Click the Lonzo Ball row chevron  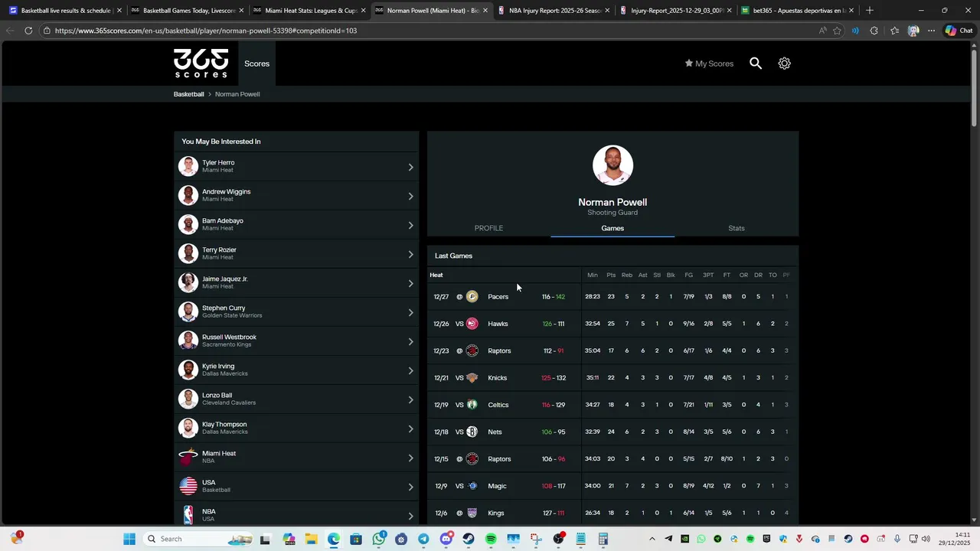point(410,399)
